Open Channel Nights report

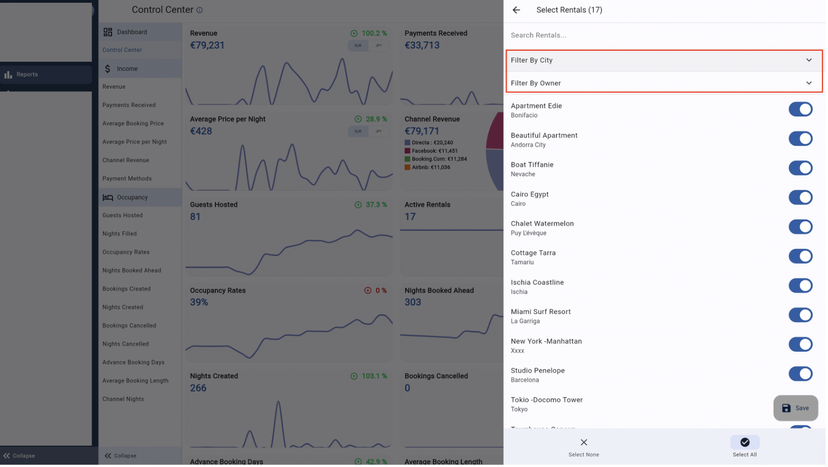pos(124,400)
